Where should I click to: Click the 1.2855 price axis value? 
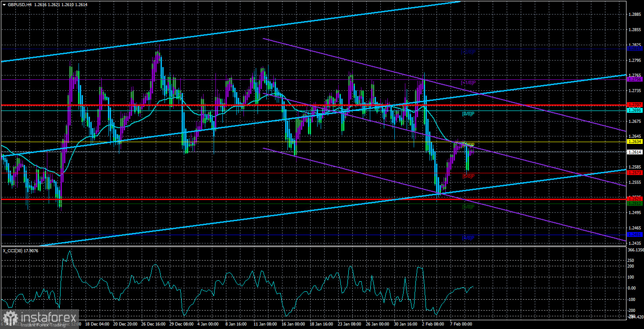coord(635,30)
